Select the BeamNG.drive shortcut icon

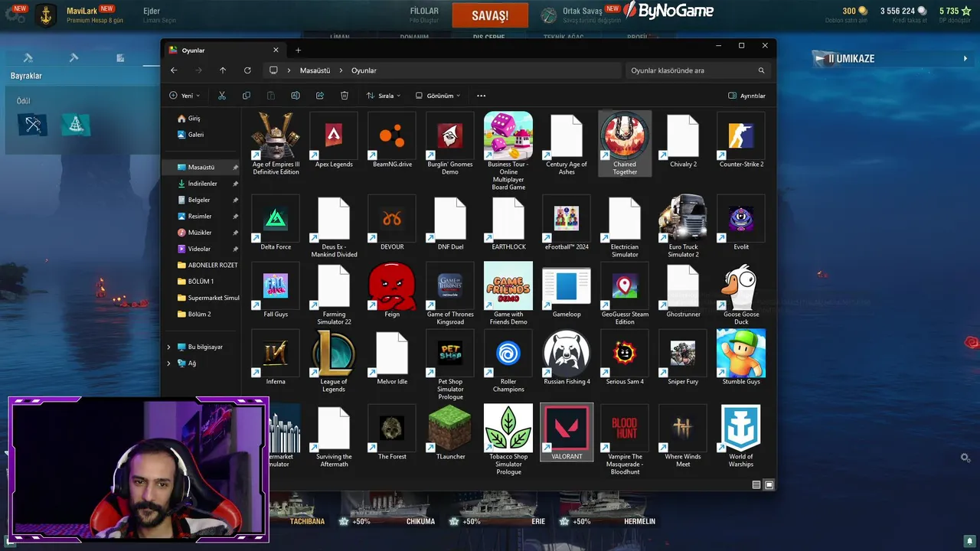point(392,136)
